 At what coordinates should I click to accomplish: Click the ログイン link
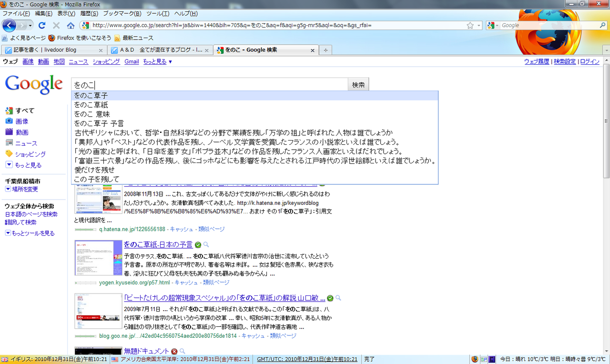[590, 61]
